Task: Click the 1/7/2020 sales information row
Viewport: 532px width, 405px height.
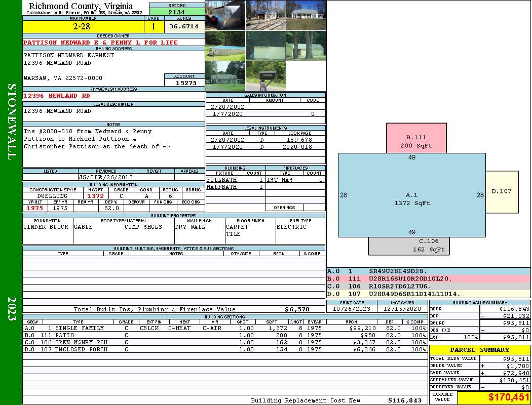Action: pyautogui.click(x=265, y=114)
